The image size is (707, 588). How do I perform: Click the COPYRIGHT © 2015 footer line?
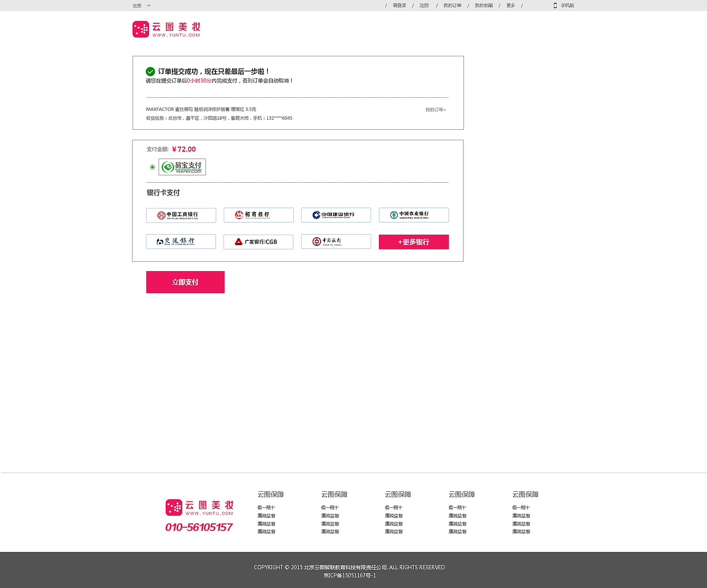tap(350, 567)
